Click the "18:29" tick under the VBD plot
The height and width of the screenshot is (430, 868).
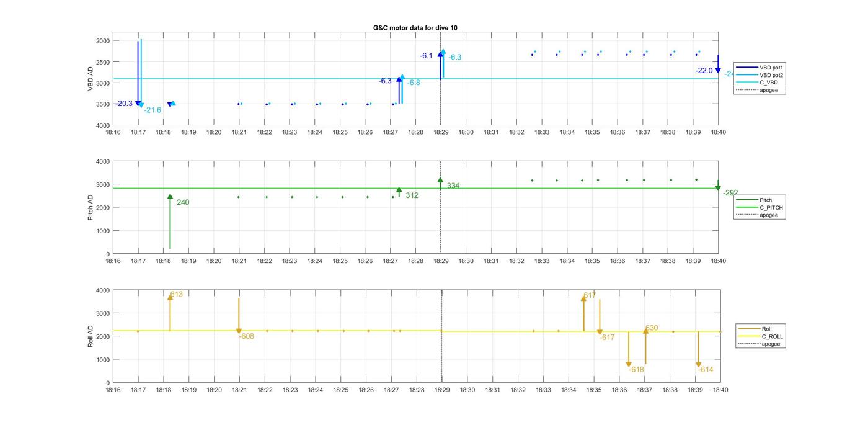(x=441, y=132)
